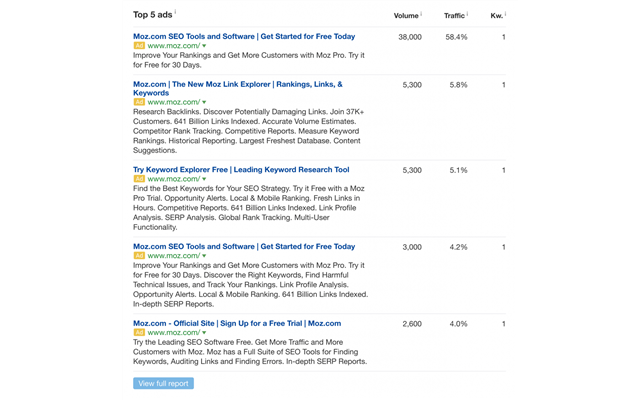Click Ad badge of the 38,000 volume ad
This screenshot has width=640, height=400.
point(139,46)
